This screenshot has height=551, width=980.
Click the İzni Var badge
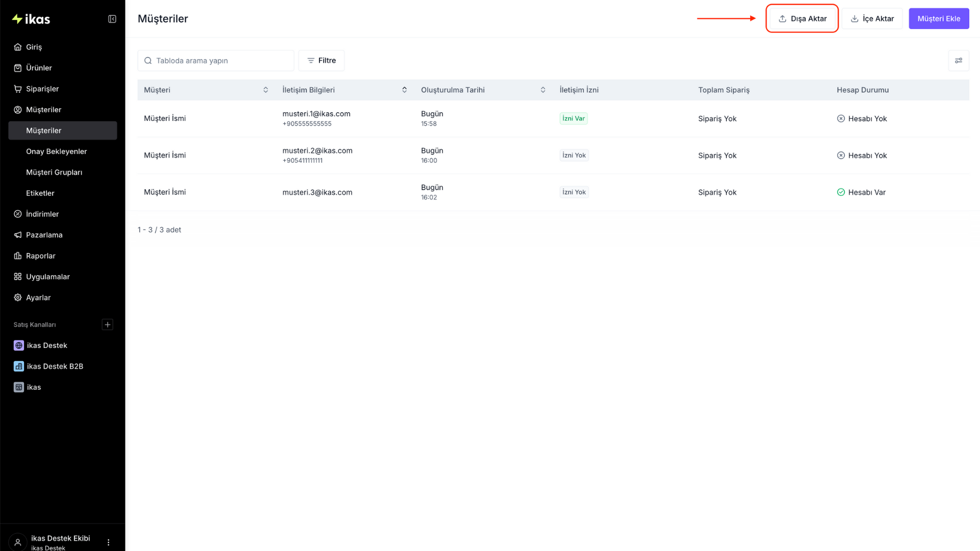click(x=573, y=119)
